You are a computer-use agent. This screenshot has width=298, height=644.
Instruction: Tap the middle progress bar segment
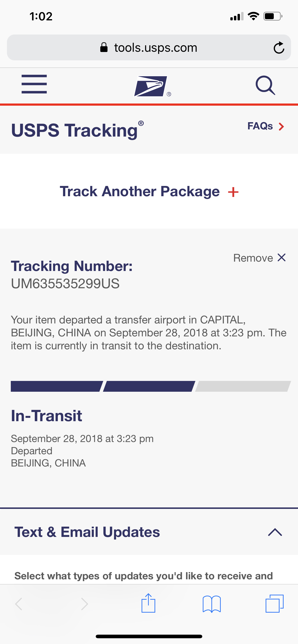tap(149, 386)
